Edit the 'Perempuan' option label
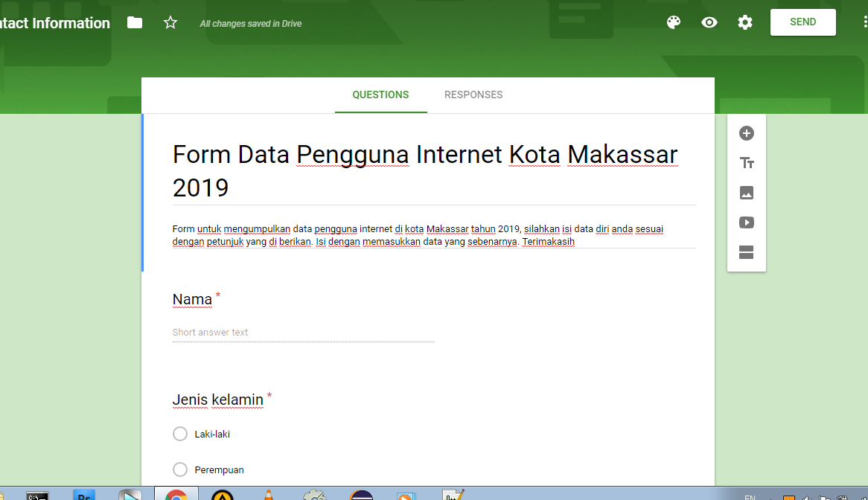Image resolution: width=868 pixels, height=500 pixels. pyautogui.click(x=219, y=470)
